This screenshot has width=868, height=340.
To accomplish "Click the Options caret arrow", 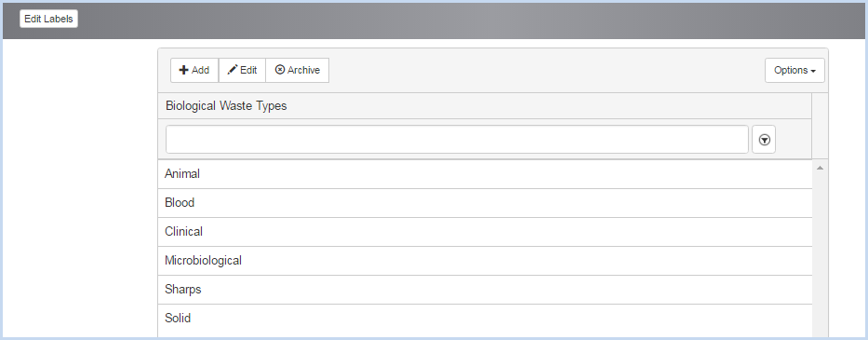I will click(813, 72).
